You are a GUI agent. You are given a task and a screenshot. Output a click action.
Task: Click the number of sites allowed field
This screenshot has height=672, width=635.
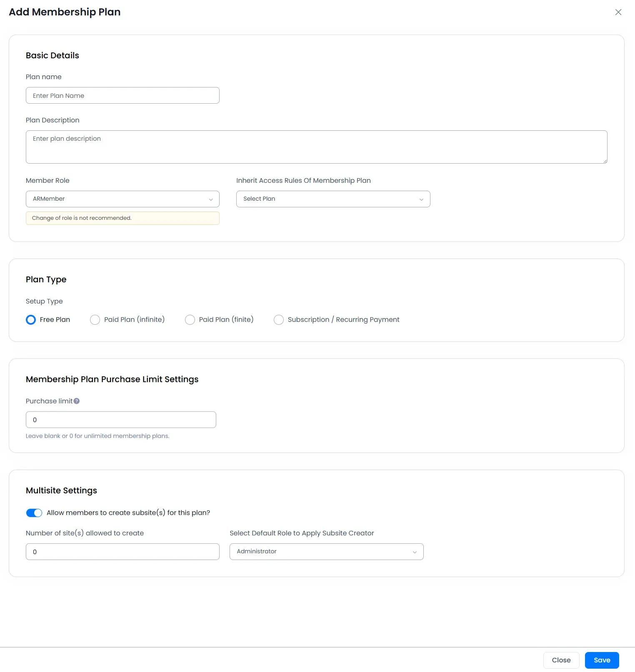(x=122, y=552)
